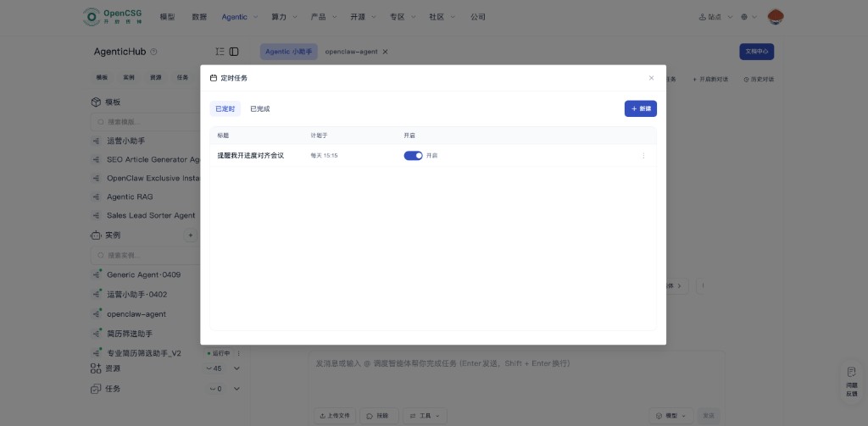The image size is (868, 426).
Task: Open 历史对话 history
Action: [x=759, y=79]
